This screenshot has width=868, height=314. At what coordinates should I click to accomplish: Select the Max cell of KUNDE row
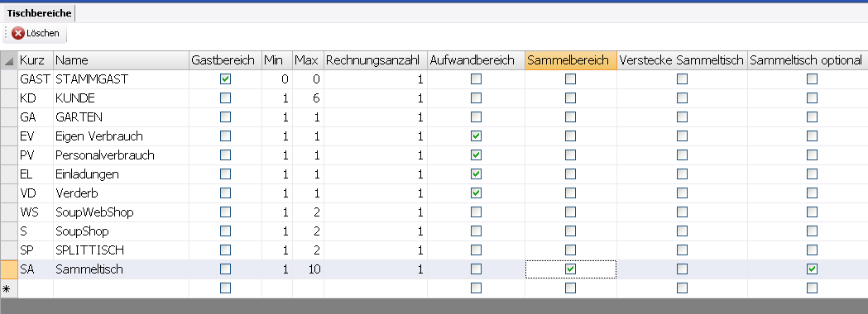point(309,98)
